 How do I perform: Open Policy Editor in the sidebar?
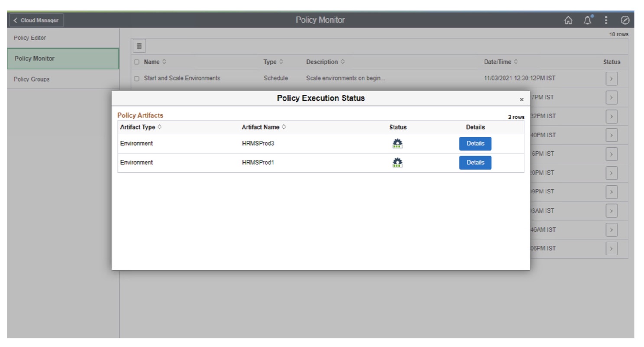(x=63, y=38)
